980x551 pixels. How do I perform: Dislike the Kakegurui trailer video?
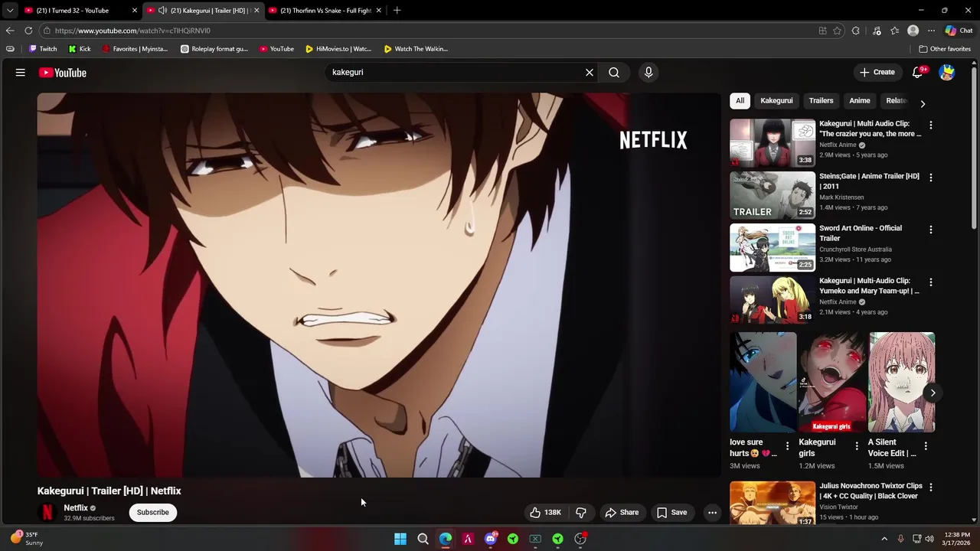tap(581, 513)
